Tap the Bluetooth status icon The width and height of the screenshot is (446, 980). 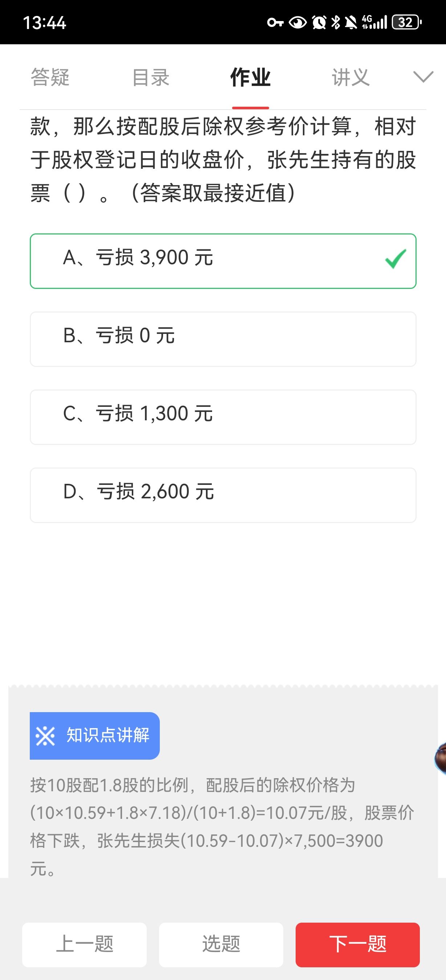(x=335, y=23)
